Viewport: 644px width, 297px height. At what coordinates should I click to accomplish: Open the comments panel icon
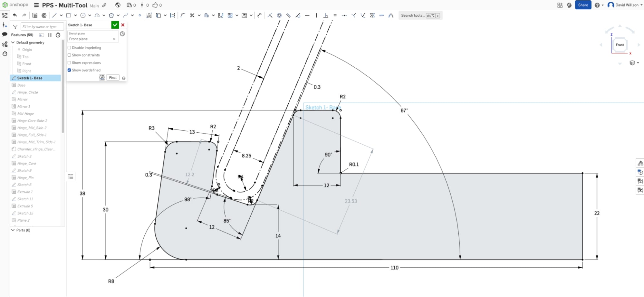click(x=5, y=34)
